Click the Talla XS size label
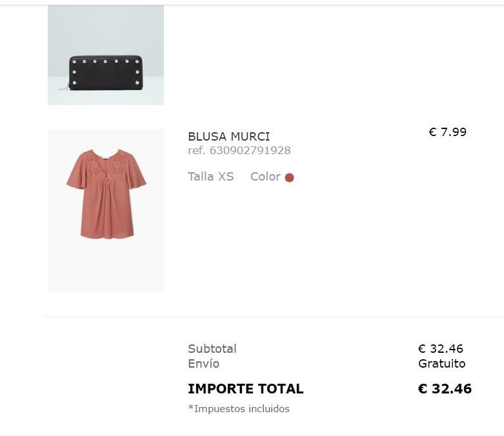 pos(210,177)
